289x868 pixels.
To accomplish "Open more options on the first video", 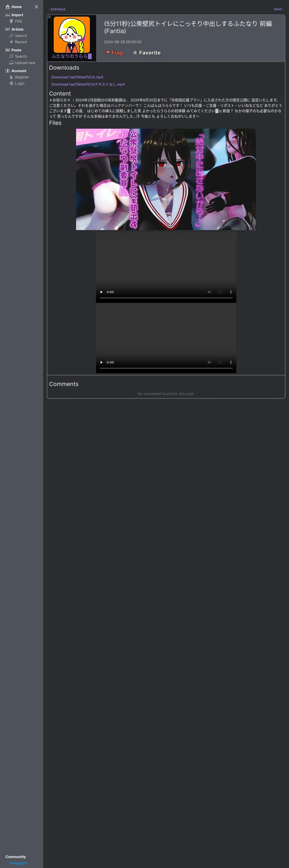I will click(x=231, y=292).
